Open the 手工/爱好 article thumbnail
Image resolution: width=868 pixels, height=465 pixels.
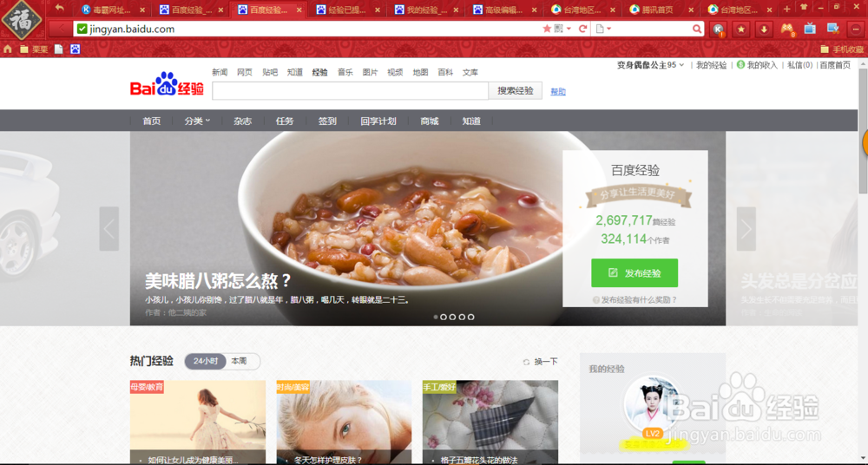490,422
